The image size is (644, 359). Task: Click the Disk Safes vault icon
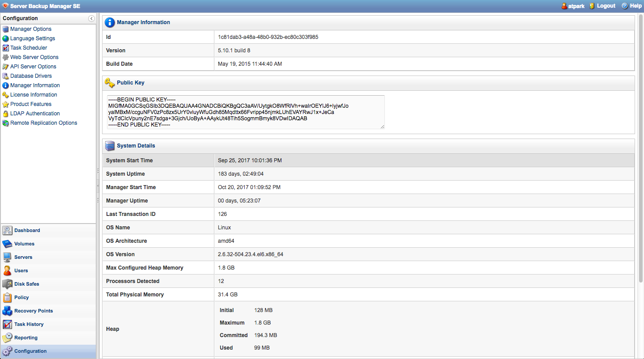pos(7,284)
